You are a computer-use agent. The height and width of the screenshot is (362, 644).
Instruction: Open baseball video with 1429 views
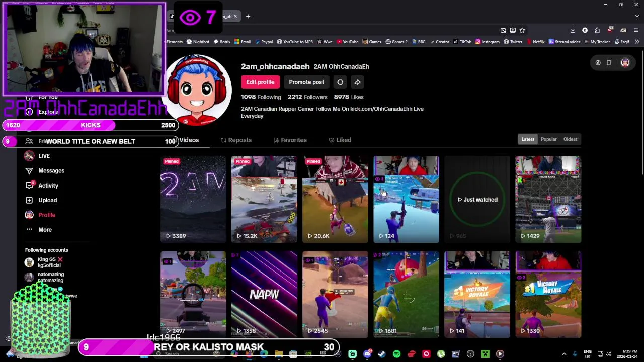tap(548, 200)
